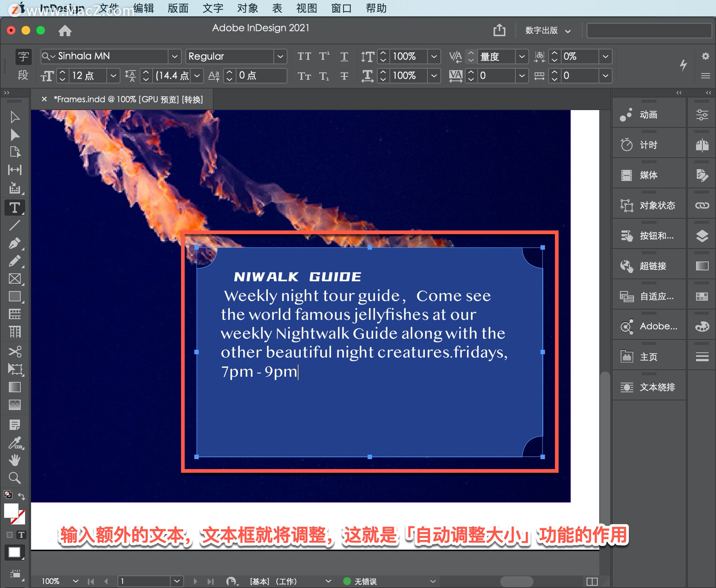Open the 窗口 menu
This screenshot has width=716, height=588.
click(x=342, y=8)
